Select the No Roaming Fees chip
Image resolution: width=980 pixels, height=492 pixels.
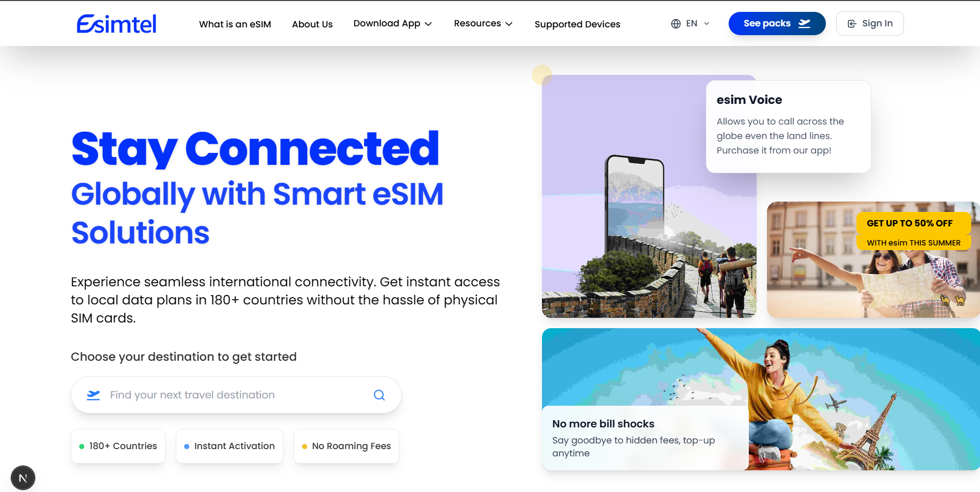346,446
